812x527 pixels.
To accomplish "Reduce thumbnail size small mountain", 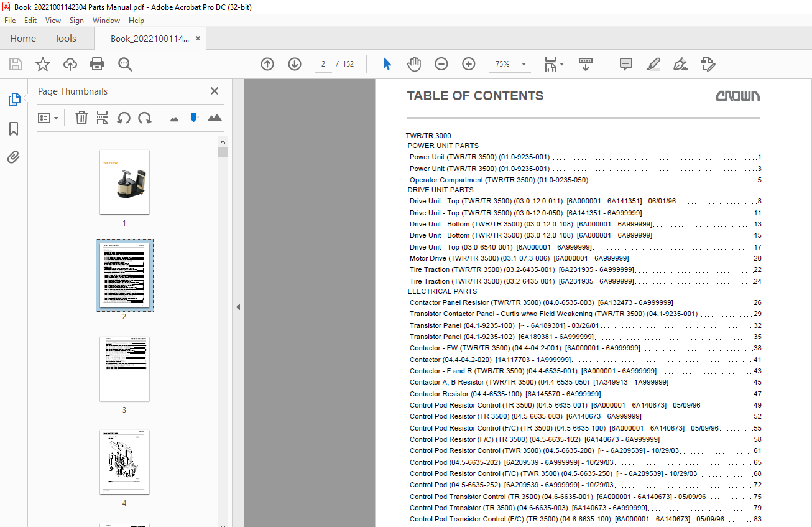I will [x=174, y=118].
